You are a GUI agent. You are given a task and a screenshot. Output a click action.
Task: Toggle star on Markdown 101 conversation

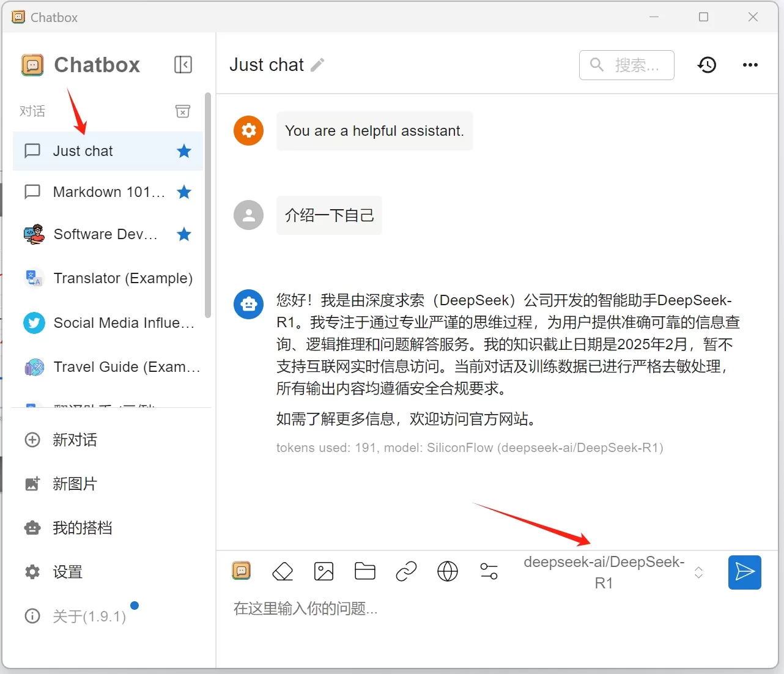184,192
